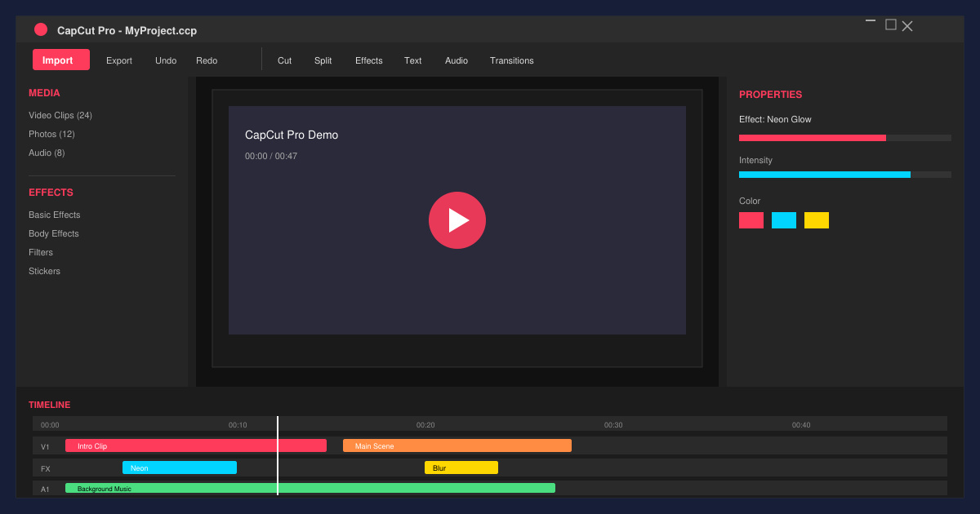Click the TIMELINE heading
This screenshot has height=514, width=980.
(49, 405)
